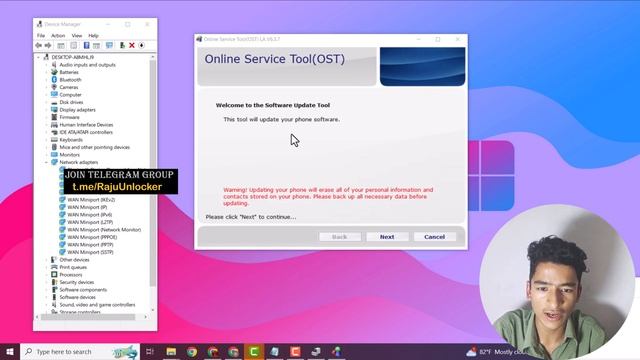The width and height of the screenshot is (640, 360).
Task: Click the right arrow of horizontal scrollbar
Action: coord(146,317)
